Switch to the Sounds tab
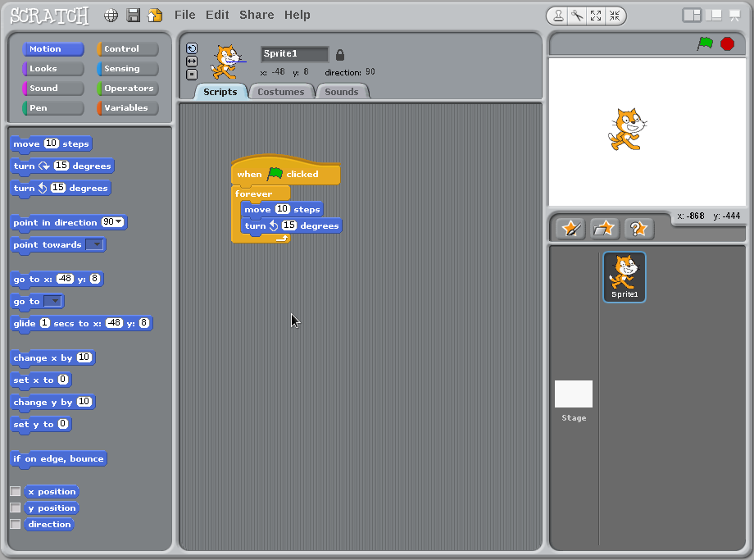This screenshot has height=560, width=754. click(x=342, y=91)
